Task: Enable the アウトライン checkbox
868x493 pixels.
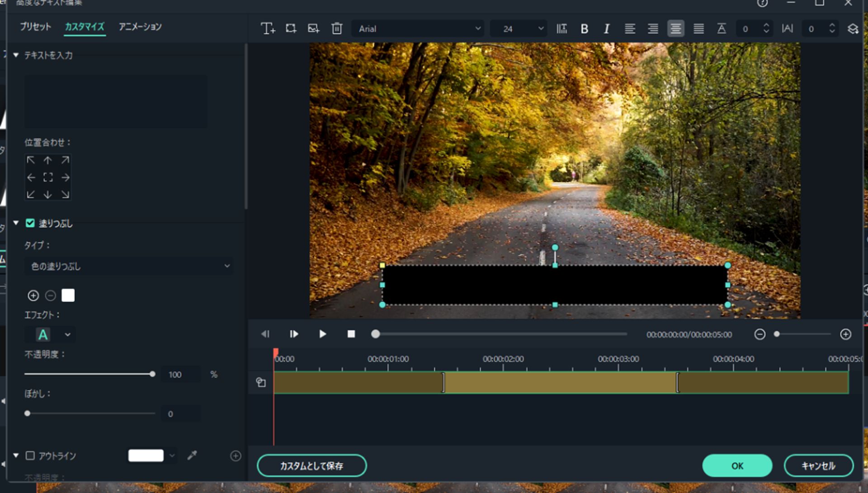Action: 30,455
